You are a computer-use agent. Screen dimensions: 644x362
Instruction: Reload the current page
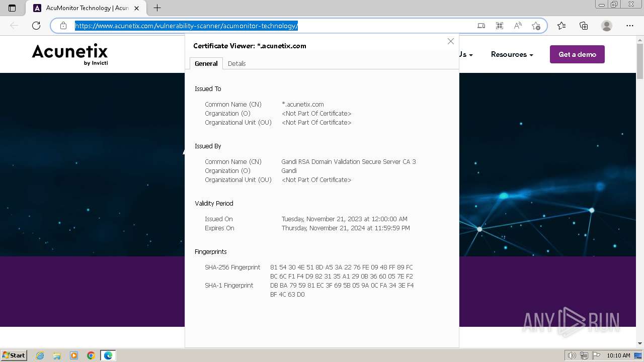[x=36, y=26]
